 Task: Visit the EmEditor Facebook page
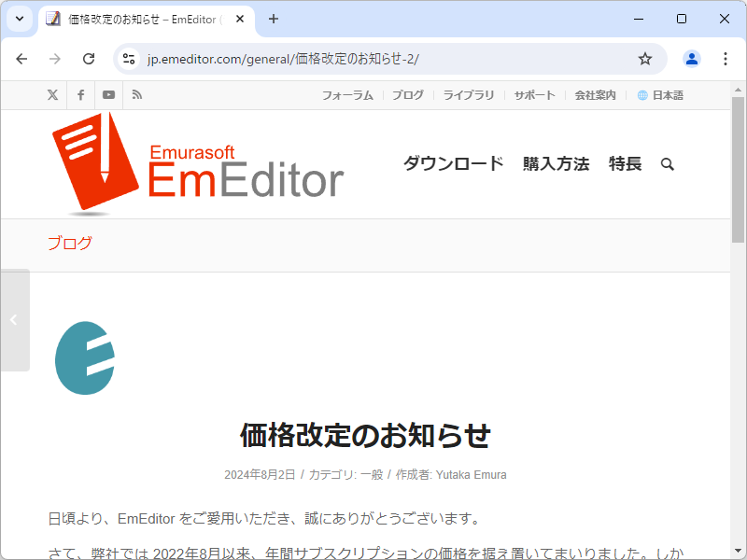pos(80,94)
